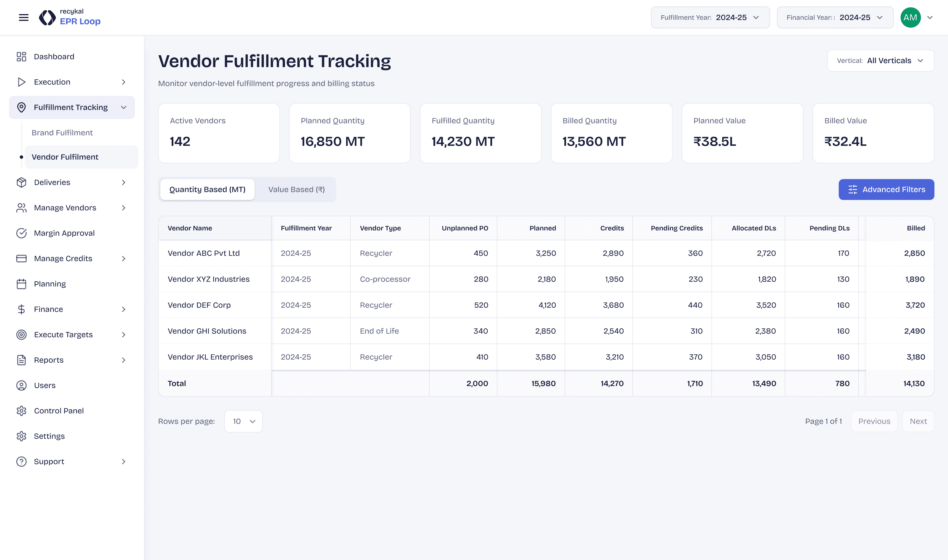Click the Deliveries box icon
The image size is (948, 560).
pos(21,182)
